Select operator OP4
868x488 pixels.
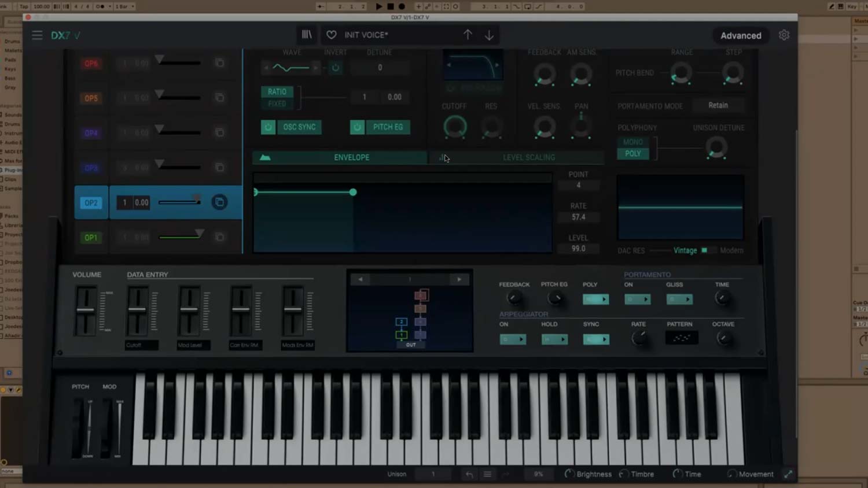91,133
